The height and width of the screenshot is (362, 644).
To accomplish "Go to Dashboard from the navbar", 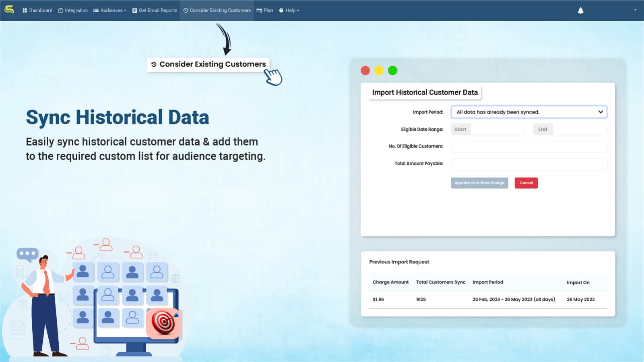I will click(37, 10).
